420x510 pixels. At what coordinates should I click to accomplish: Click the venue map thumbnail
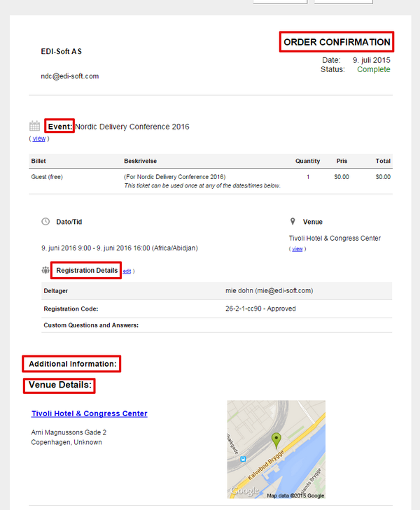pyautogui.click(x=276, y=449)
